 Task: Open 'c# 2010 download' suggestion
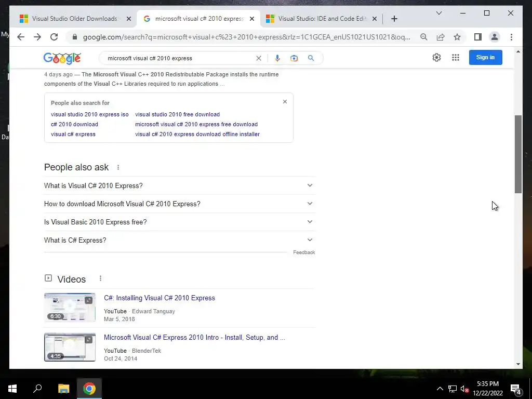point(74,124)
